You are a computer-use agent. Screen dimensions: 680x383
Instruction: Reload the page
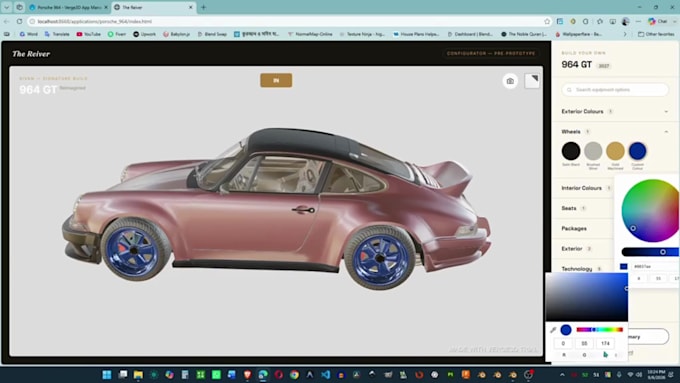tap(20, 21)
